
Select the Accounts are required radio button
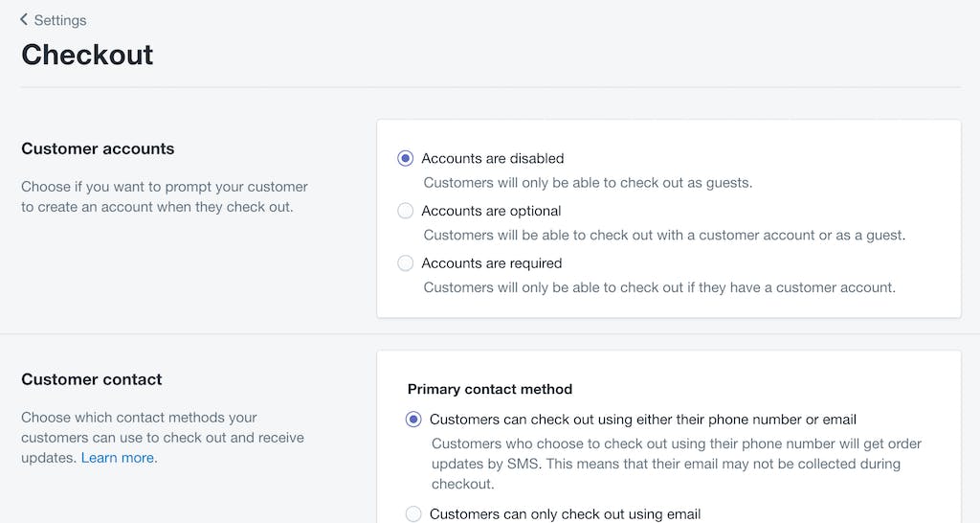click(x=405, y=263)
